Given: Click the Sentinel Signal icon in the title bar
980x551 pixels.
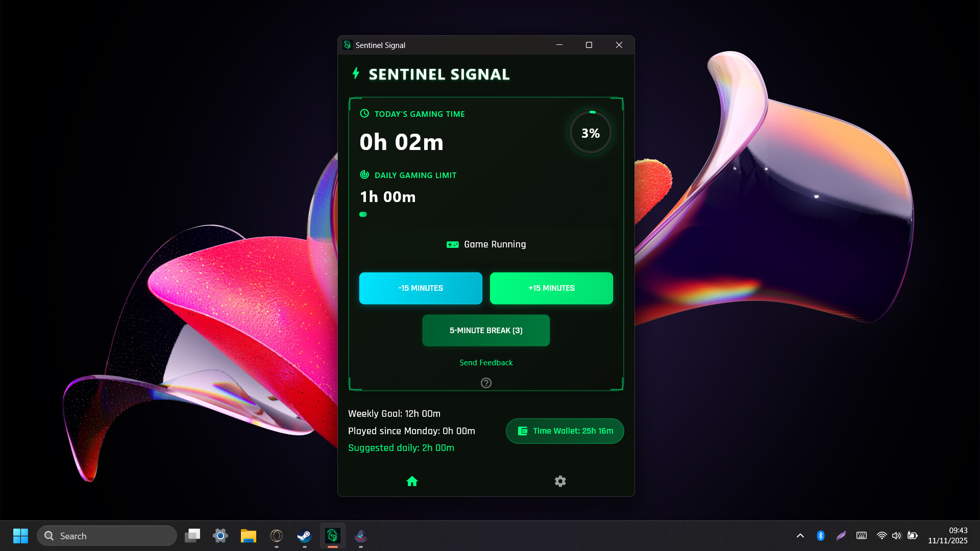Looking at the screenshot, I should [348, 45].
